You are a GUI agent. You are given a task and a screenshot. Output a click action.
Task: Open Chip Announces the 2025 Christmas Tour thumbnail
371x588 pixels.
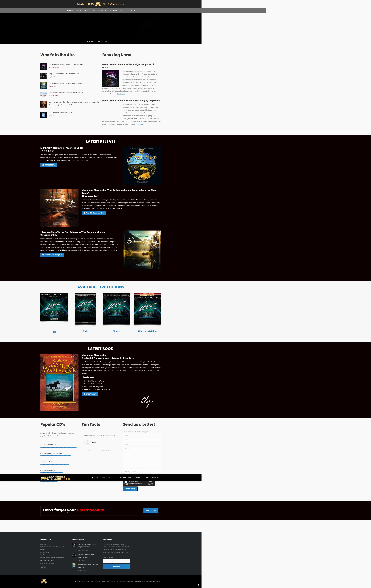[43, 76]
